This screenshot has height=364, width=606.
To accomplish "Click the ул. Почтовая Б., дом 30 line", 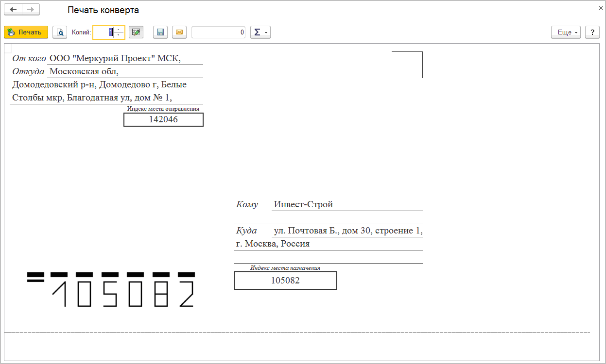I will [x=348, y=231].
